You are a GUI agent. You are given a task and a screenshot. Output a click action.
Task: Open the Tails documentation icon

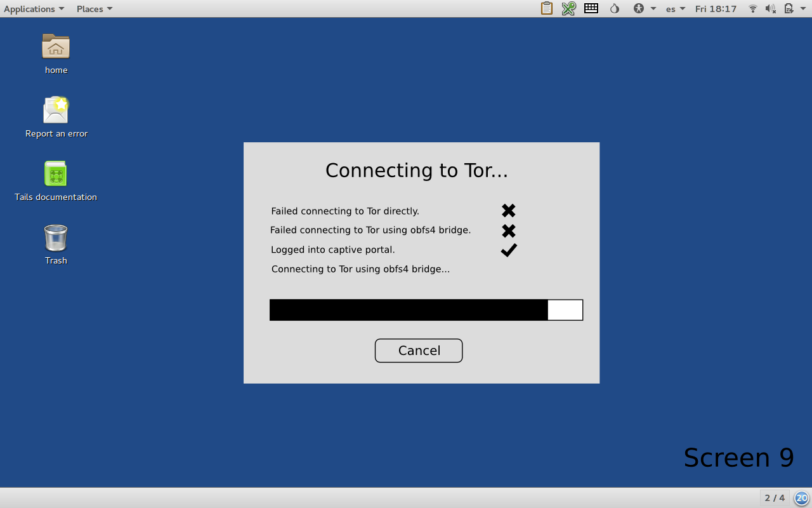pos(56,174)
